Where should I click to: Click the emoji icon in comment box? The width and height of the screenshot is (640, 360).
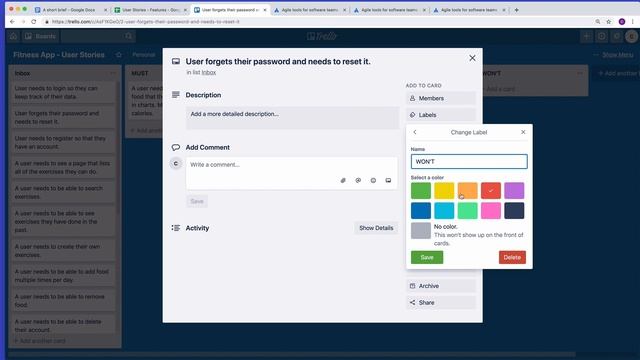tap(373, 180)
